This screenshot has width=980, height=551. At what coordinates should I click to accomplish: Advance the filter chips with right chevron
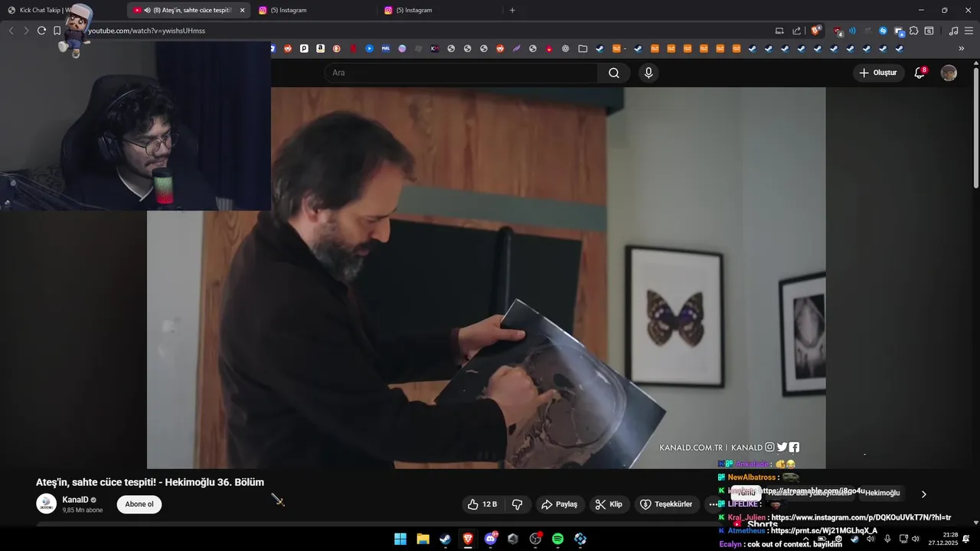click(x=923, y=494)
